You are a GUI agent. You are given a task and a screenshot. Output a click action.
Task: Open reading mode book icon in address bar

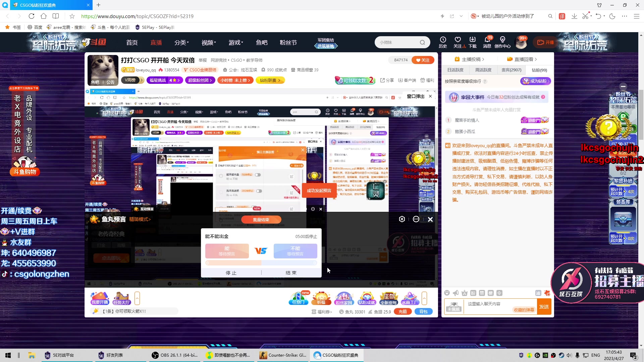[56, 16]
